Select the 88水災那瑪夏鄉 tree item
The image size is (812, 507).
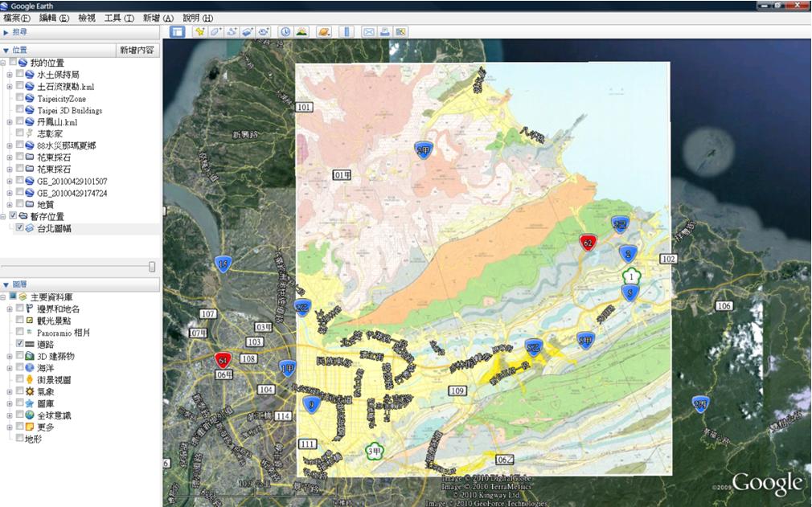(x=66, y=145)
